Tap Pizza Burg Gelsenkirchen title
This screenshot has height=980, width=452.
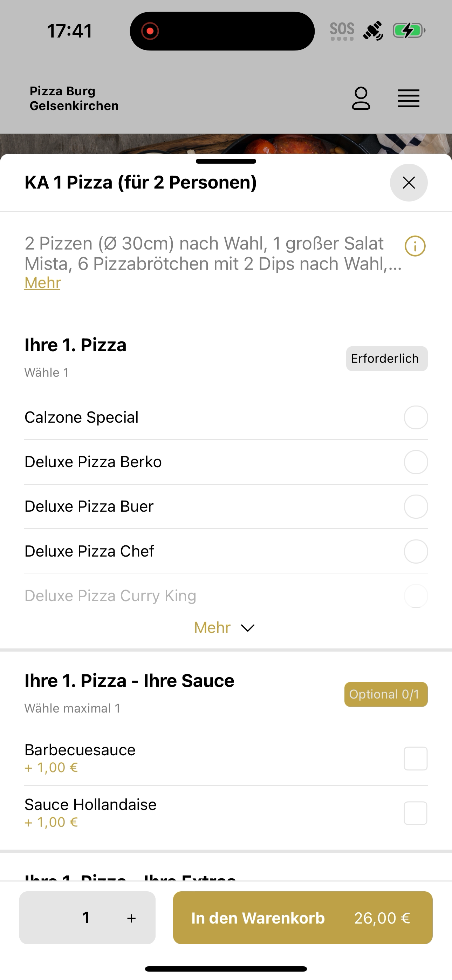[74, 98]
